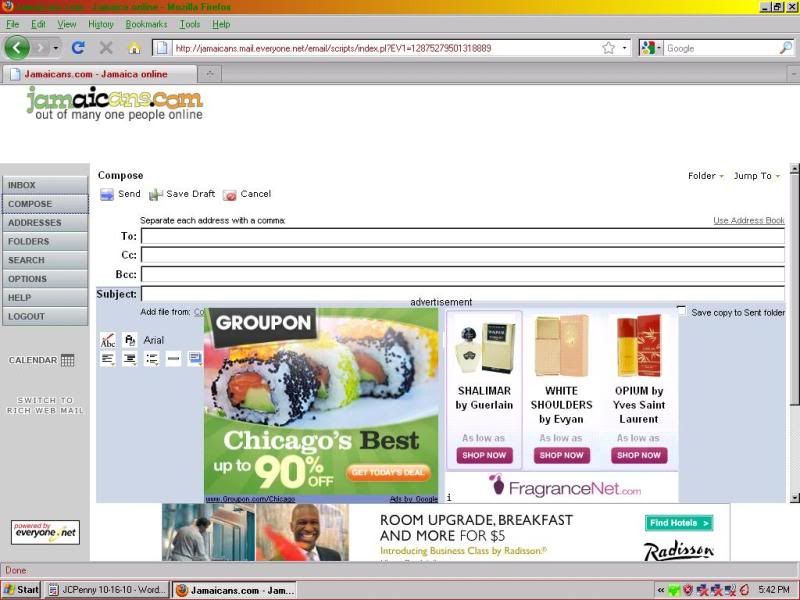Click Find Hotels button in Radisson ad

click(x=679, y=523)
